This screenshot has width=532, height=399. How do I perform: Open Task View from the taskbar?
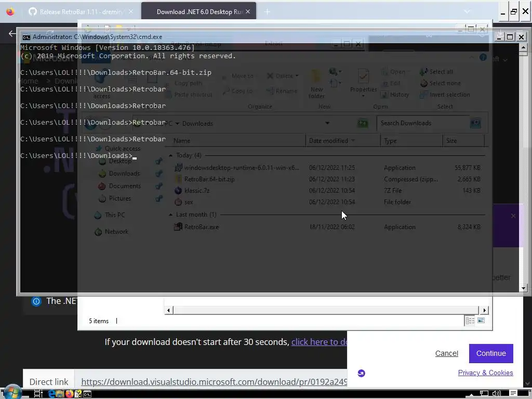point(38,394)
